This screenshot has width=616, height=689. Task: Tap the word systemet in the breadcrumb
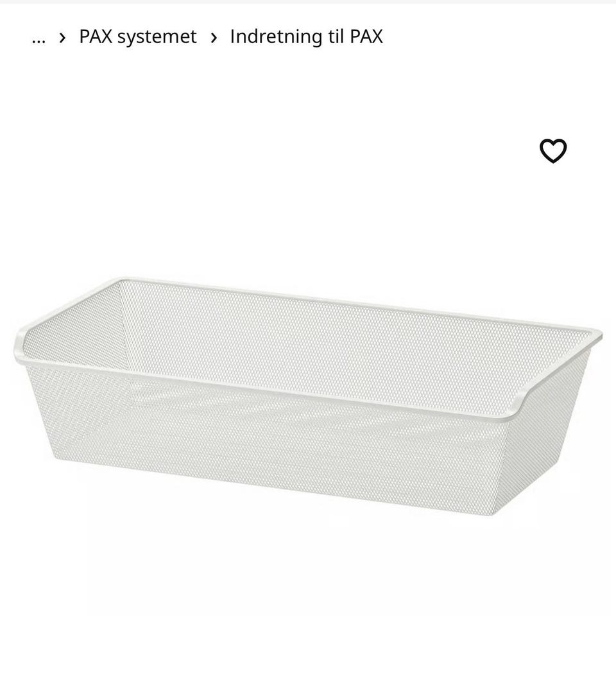click(x=157, y=37)
